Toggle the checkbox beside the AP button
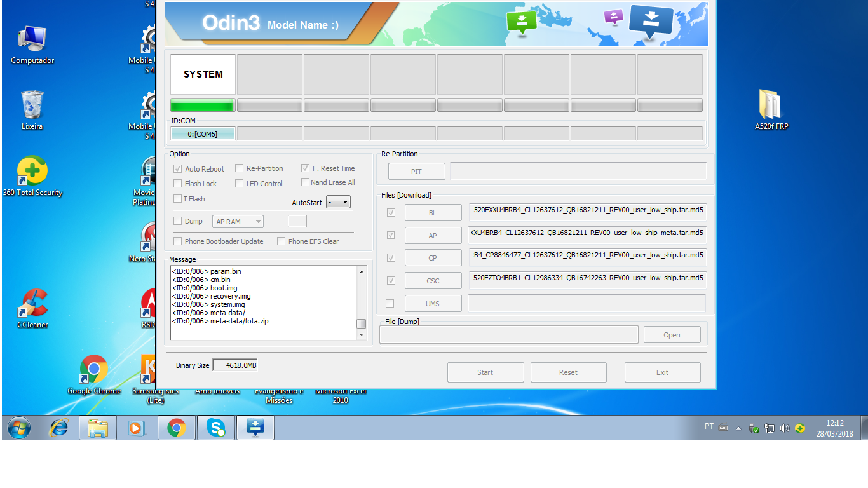Image resolution: width=868 pixels, height=488 pixels. coord(390,235)
